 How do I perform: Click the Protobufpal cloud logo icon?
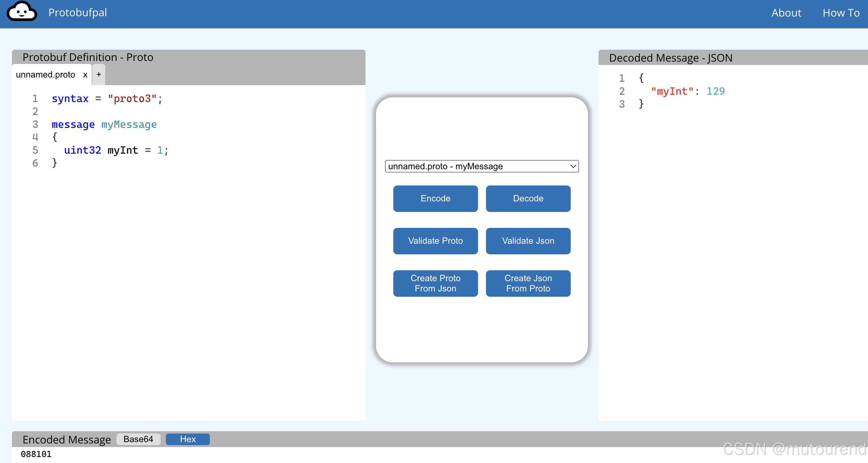[22, 12]
